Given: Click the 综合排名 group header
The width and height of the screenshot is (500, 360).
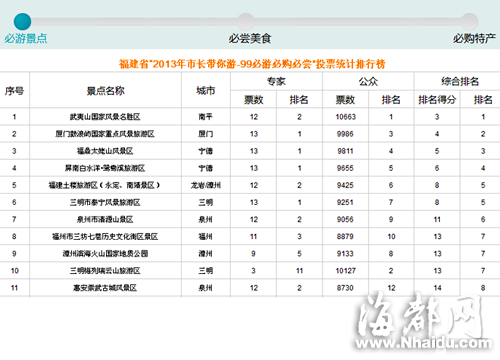Looking at the screenshot, I should coord(460,81).
